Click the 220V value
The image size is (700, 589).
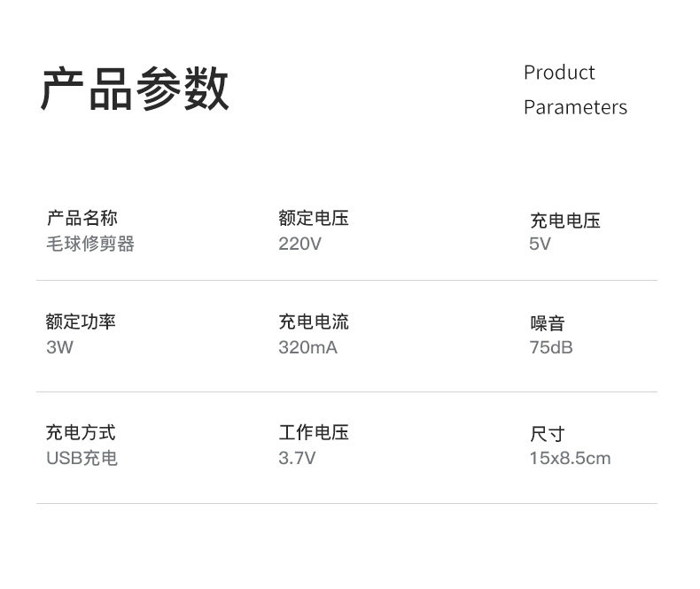(x=299, y=244)
